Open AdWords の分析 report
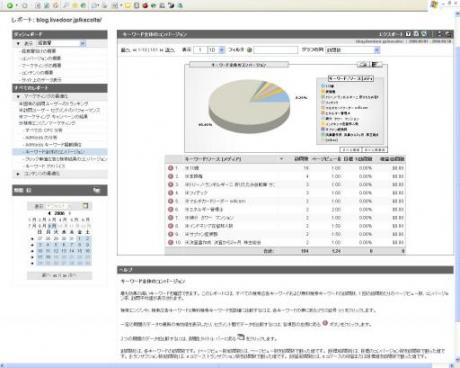The image size is (460, 368). tap(41, 137)
